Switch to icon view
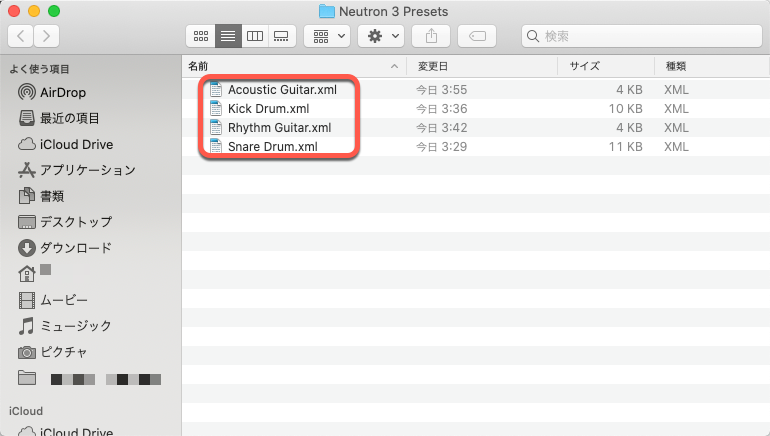Screen dimensions: 770x436 [x=201, y=36]
